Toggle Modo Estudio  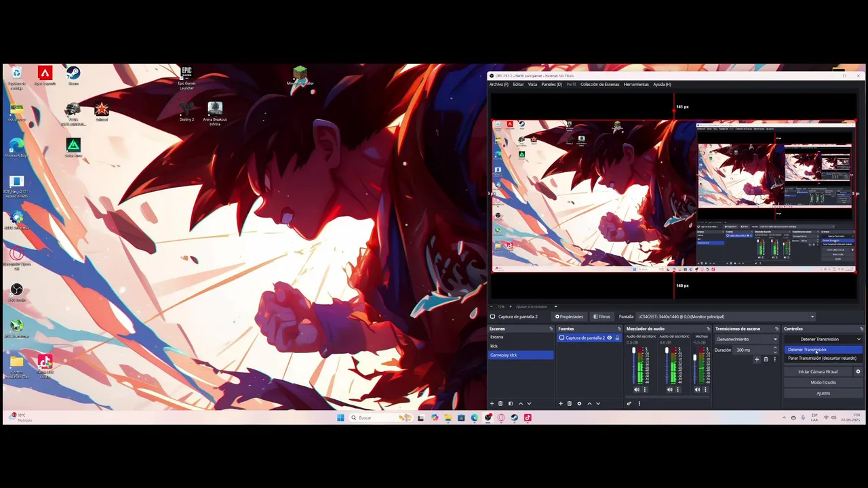point(823,382)
